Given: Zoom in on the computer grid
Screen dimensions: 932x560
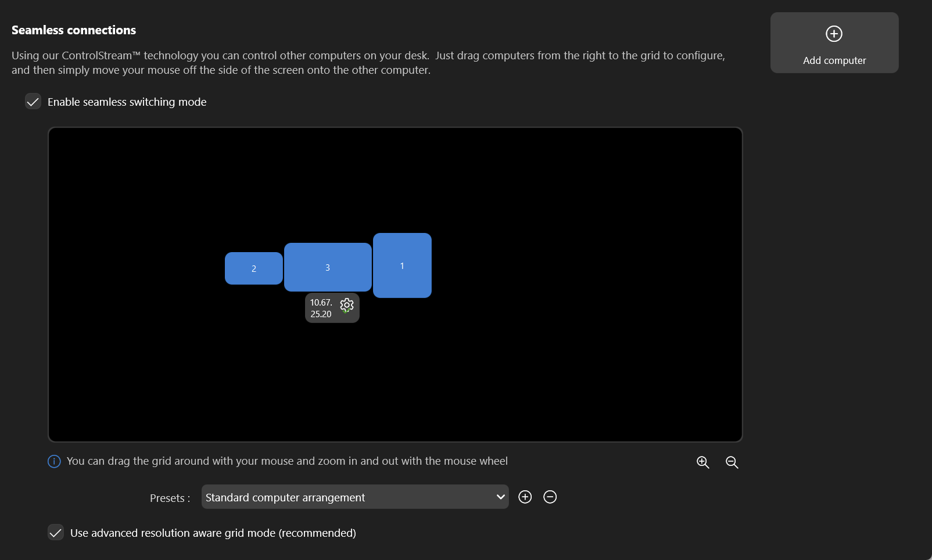Looking at the screenshot, I should [702, 462].
